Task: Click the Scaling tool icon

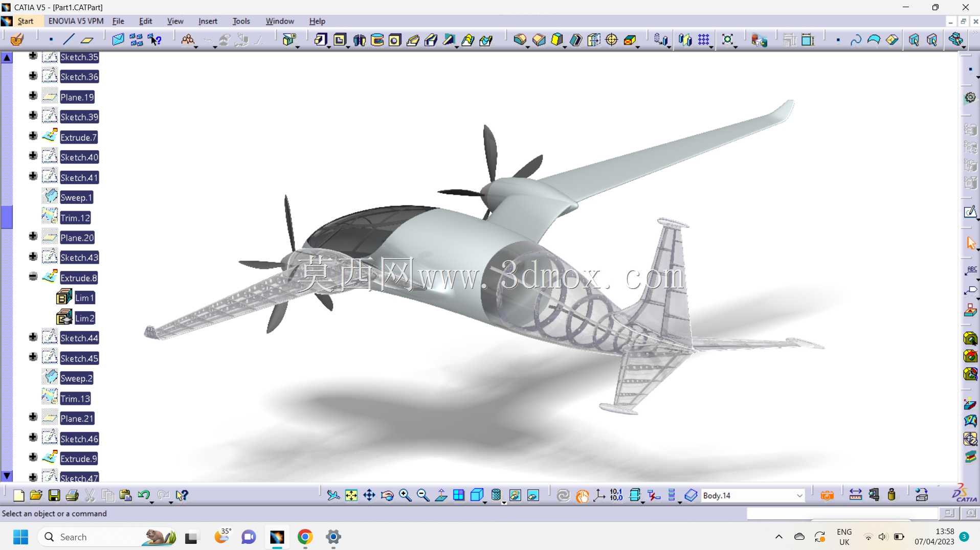Action: (728, 39)
